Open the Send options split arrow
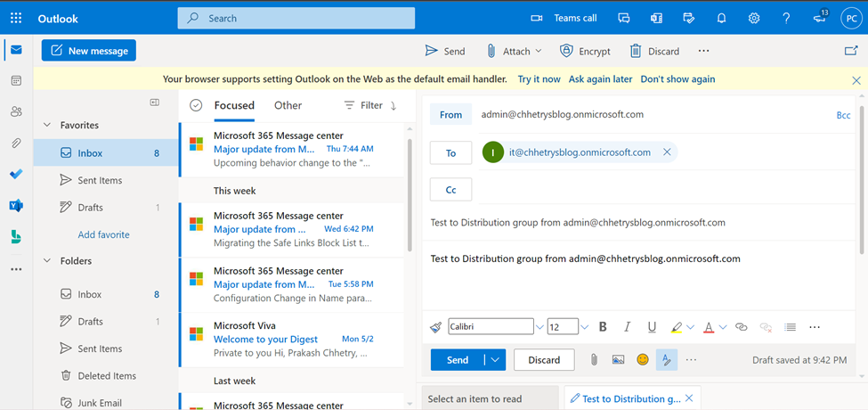Image resolution: width=868 pixels, height=410 pixels. [x=496, y=359]
